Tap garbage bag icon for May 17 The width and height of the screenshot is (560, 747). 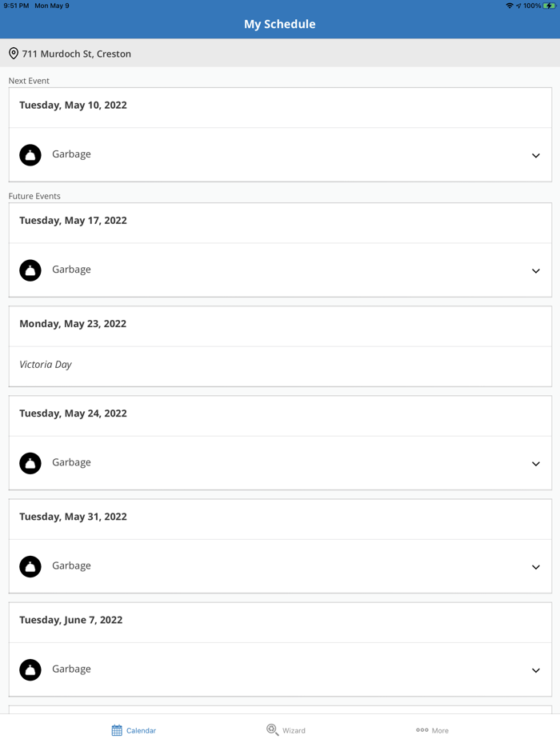point(30,270)
